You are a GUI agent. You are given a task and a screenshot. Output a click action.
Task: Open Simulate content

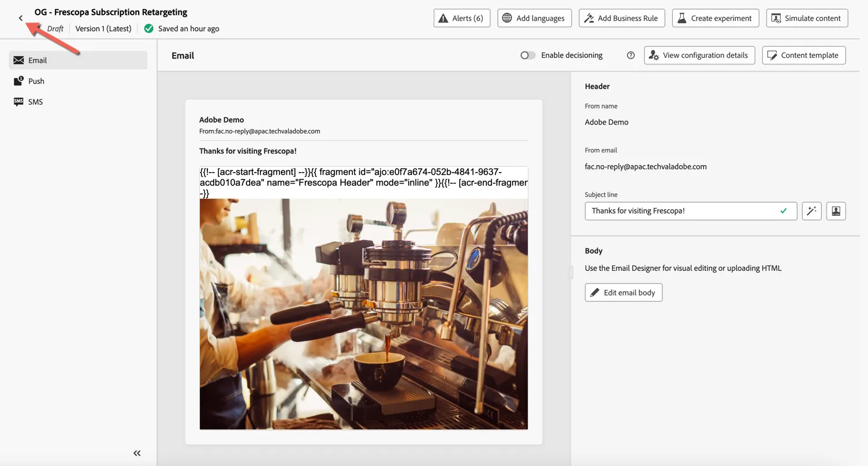click(x=807, y=18)
